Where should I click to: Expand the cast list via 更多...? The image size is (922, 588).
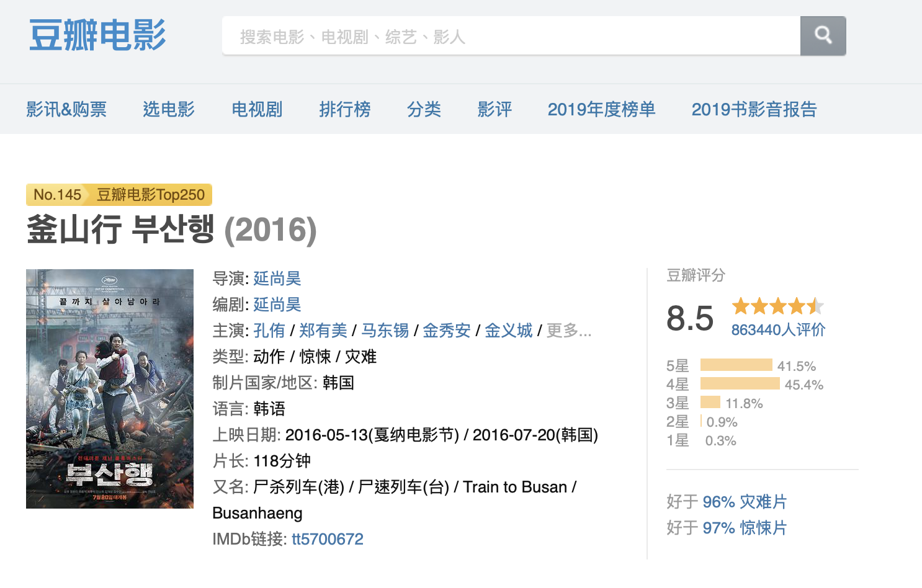click(569, 331)
